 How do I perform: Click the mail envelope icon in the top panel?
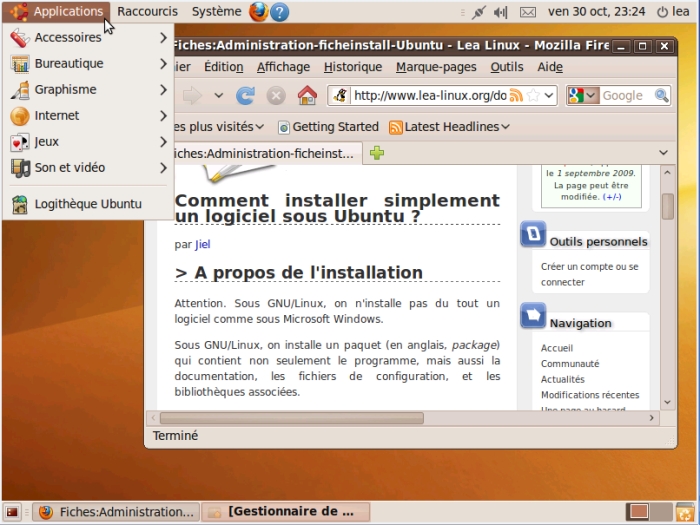pyautogui.click(x=528, y=12)
